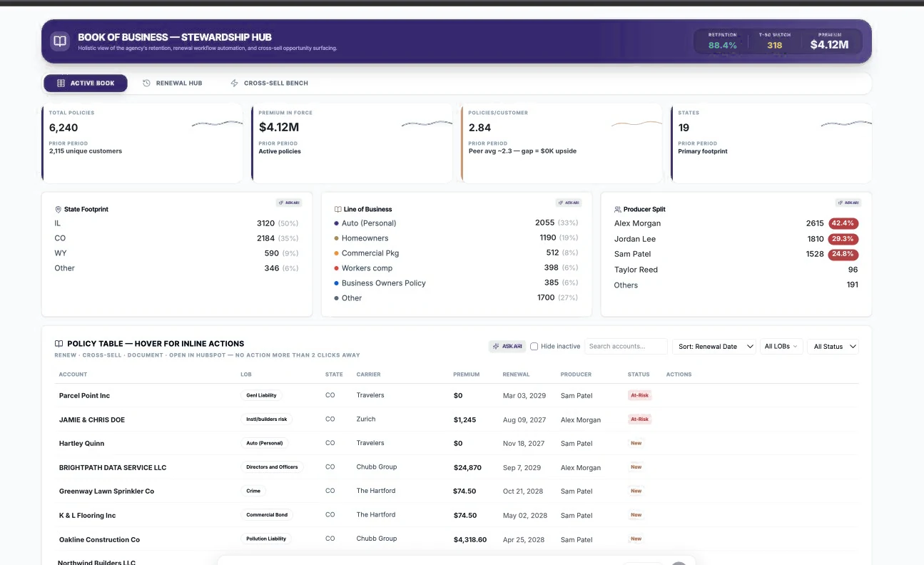
Task: Click the T-90 Watch 318 header stat
Action: pos(774,41)
